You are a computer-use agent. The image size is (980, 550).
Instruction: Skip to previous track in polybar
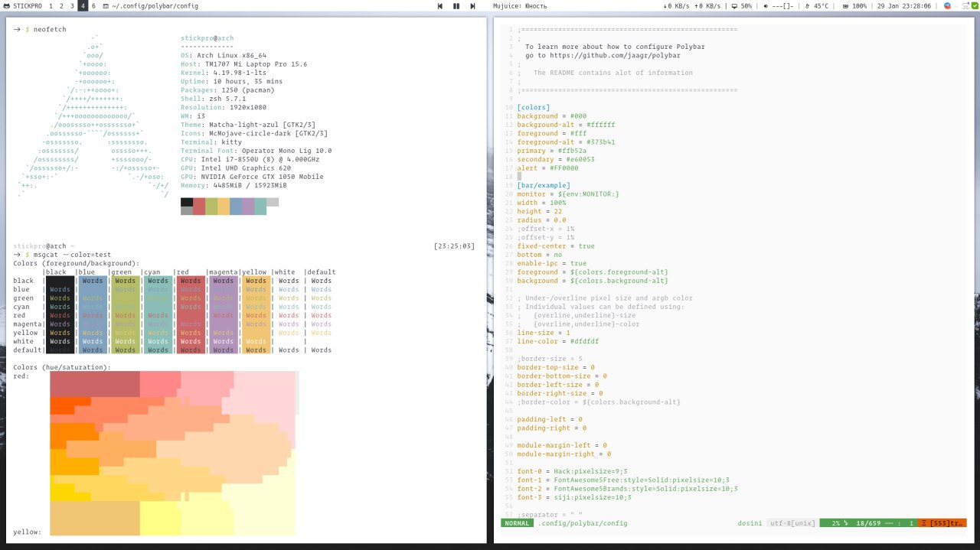coord(440,5)
